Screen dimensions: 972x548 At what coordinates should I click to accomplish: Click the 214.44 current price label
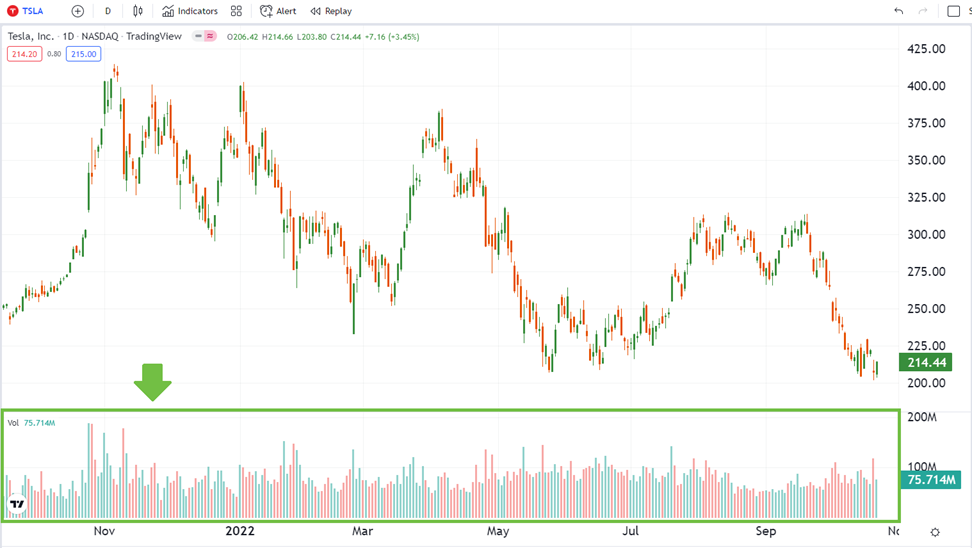pyautogui.click(x=926, y=362)
